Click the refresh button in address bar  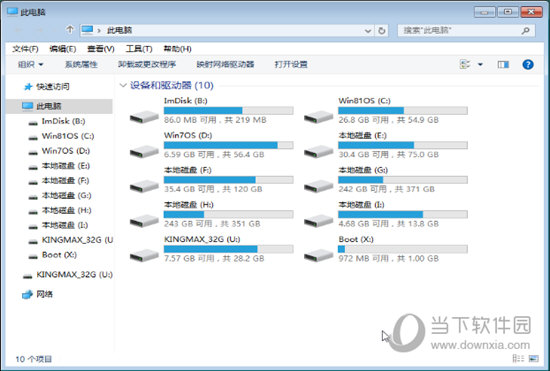[382, 31]
